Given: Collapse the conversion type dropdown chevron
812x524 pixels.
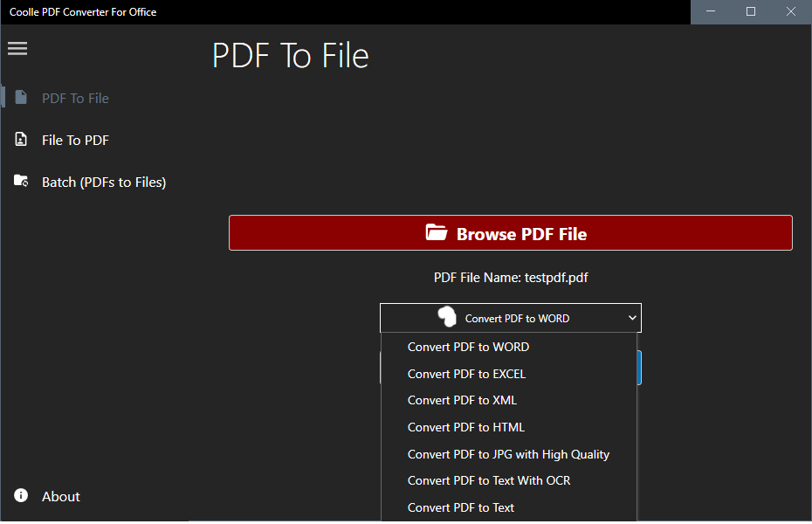Looking at the screenshot, I should tap(632, 319).
